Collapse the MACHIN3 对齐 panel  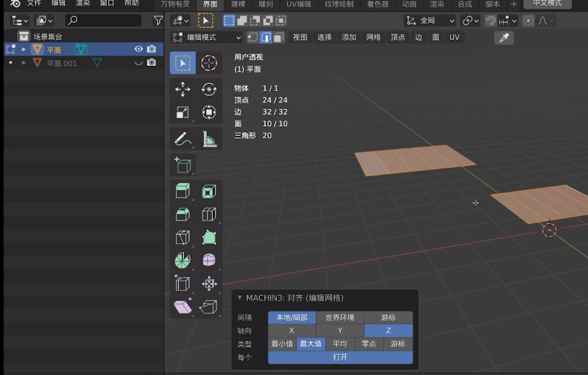click(x=239, y=298)
